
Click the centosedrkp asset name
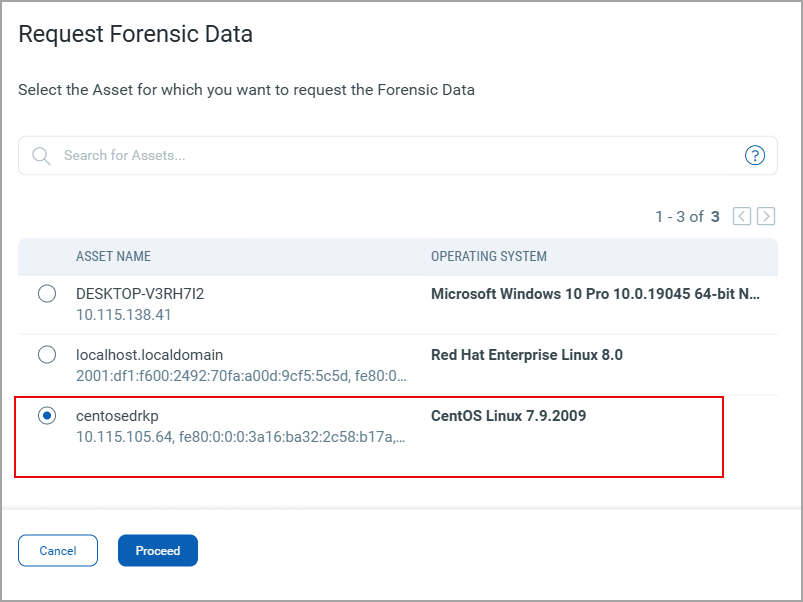pos(118,416)
